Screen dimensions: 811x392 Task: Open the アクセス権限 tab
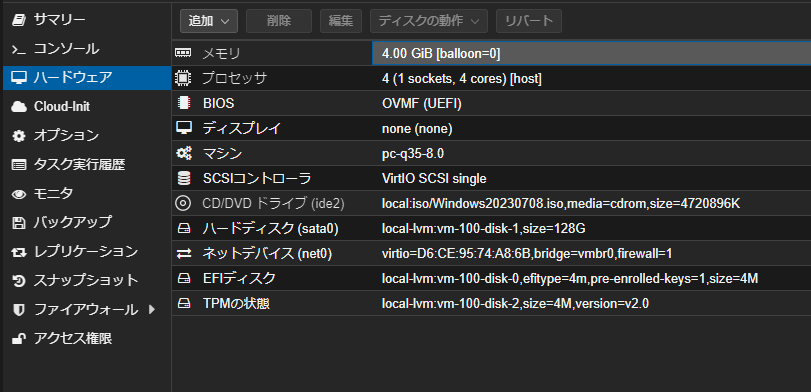[x=87, y=339]
